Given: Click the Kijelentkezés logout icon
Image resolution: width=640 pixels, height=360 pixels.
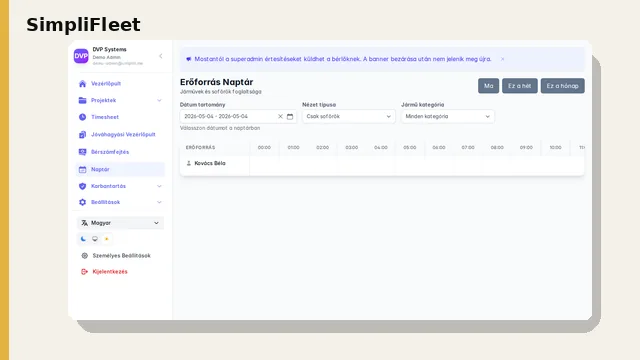Looking at the screenshot, I should (84, 271).
